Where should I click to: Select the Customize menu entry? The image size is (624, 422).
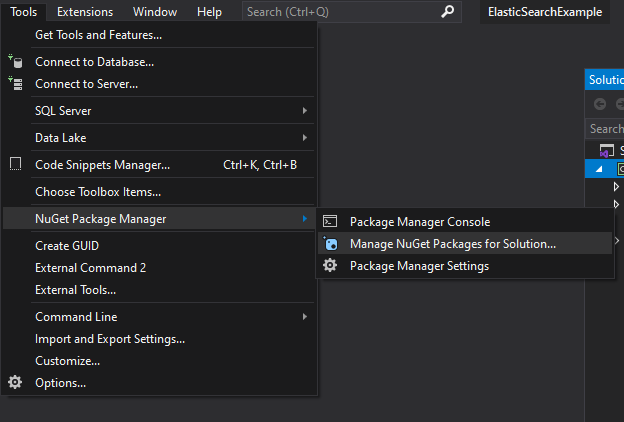[x=159, y=361]
